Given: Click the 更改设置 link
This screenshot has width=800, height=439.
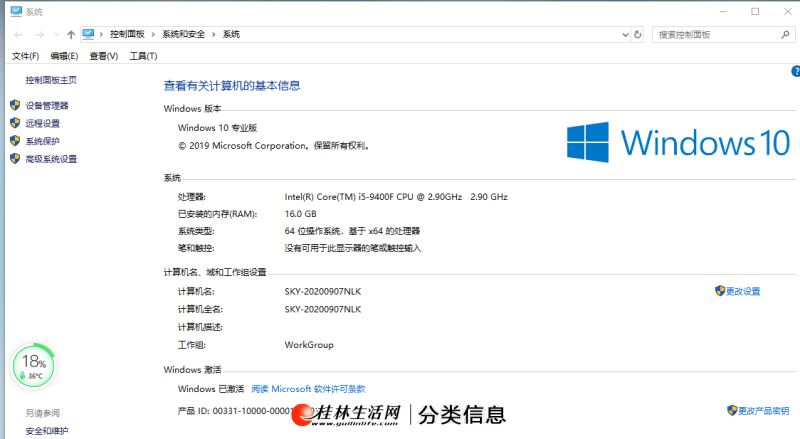Looking at the screenshot, I should 742,291.
